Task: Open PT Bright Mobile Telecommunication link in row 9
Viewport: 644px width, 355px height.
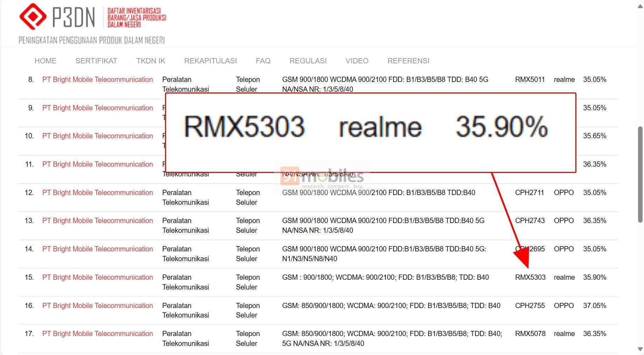Action: (98, 108)
